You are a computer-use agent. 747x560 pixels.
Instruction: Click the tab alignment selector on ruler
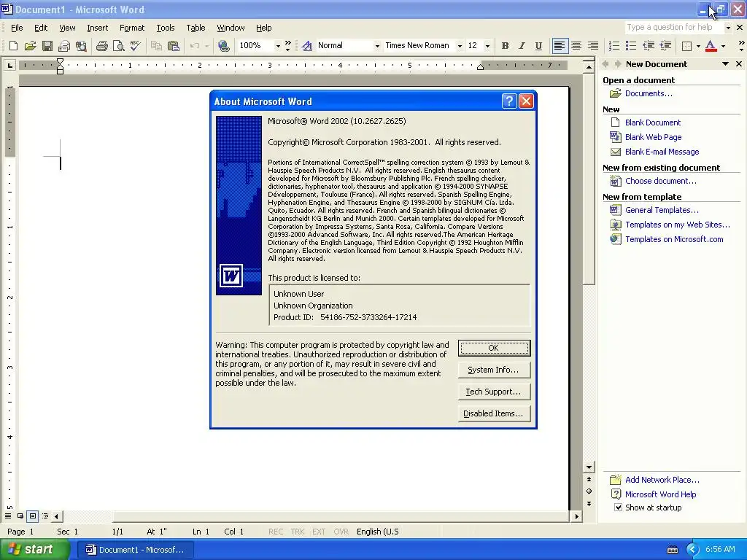pyautogui.click(x=9, y=65)
